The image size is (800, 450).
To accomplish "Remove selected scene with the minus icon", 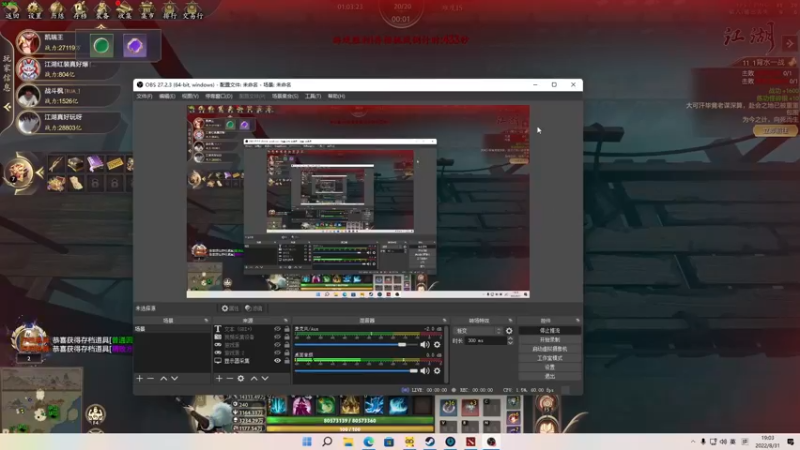I will coord(151,379).
